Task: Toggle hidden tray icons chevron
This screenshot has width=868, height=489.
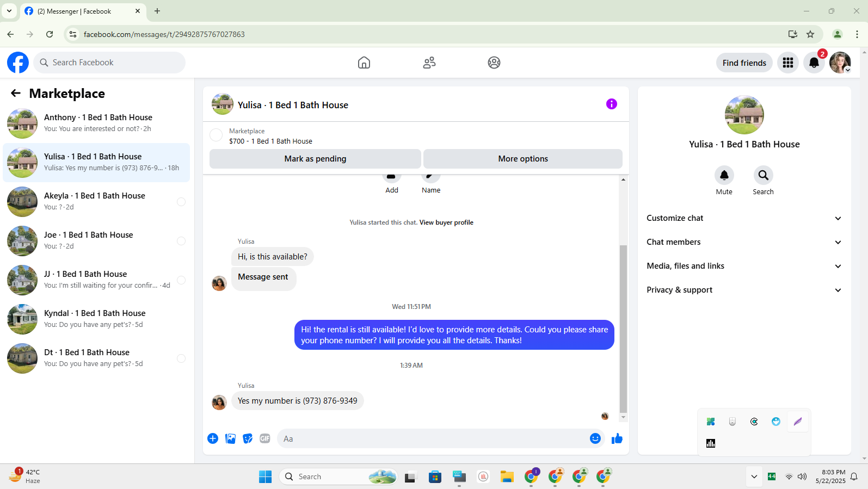Action: tap(754, 476)
